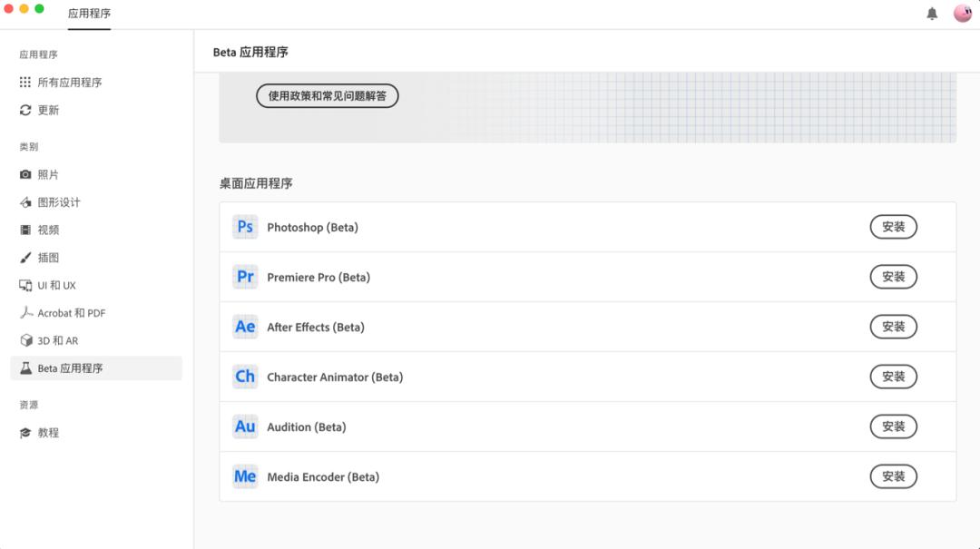Select 3D 和 AR category label

(x=57, y=340)
